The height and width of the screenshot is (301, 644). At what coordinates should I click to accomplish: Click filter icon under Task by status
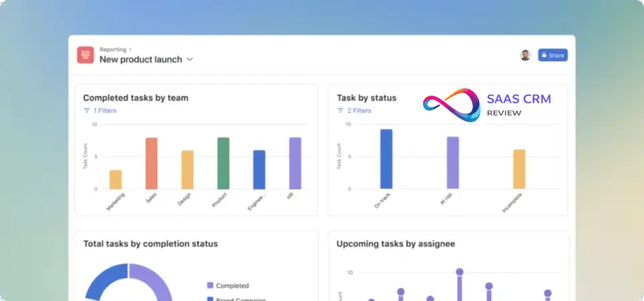point(340,110)
